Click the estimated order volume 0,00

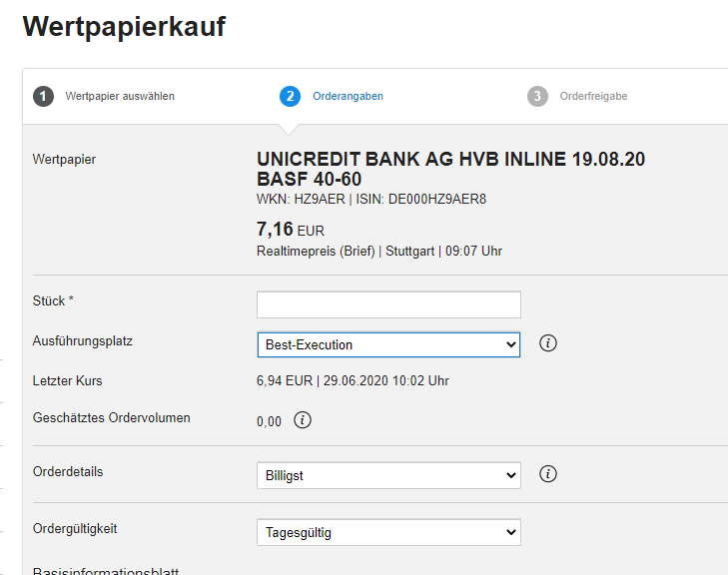click(x=269, y=422)
